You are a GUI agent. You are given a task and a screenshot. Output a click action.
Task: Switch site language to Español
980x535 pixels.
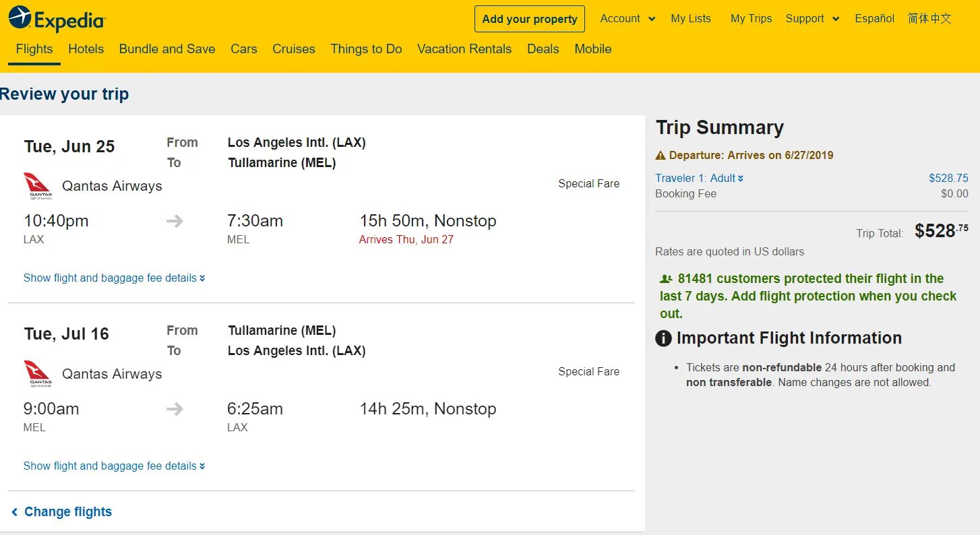pyautogui.click(x=874, y=19)
